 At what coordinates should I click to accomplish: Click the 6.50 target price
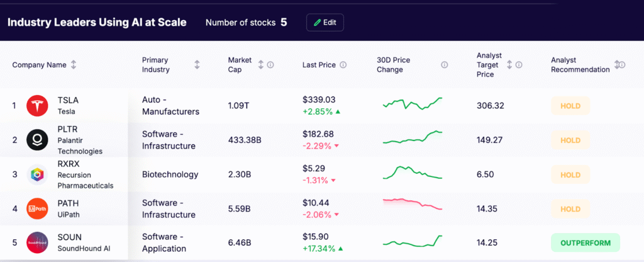pos(485,174)
